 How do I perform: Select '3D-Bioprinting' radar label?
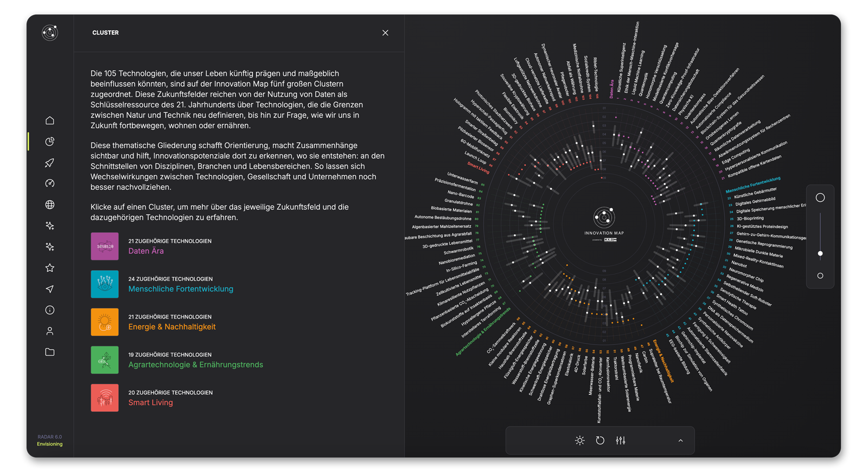(750, 218)
